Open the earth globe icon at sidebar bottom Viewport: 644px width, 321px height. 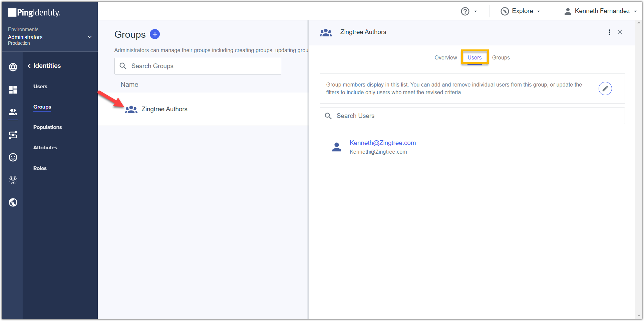13,202
